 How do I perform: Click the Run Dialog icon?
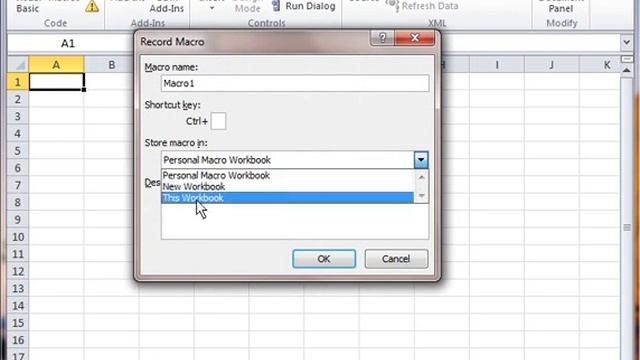tap(276, 6)
